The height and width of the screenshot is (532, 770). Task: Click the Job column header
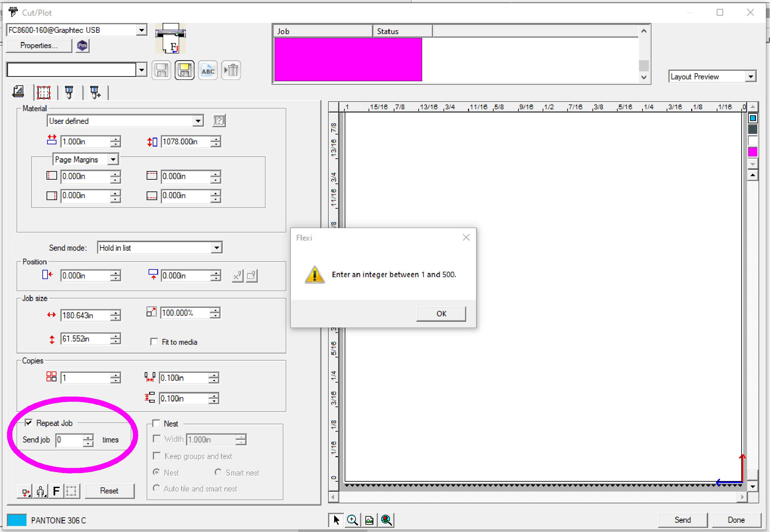pos(323,31)
